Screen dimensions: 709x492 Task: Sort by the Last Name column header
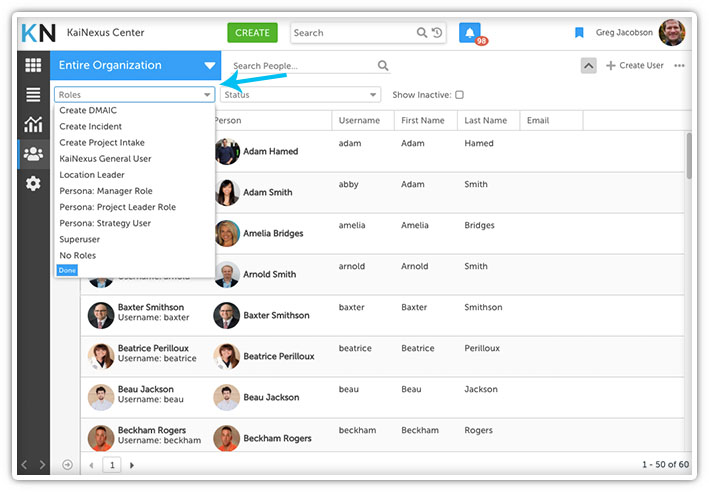click(488, 121)
